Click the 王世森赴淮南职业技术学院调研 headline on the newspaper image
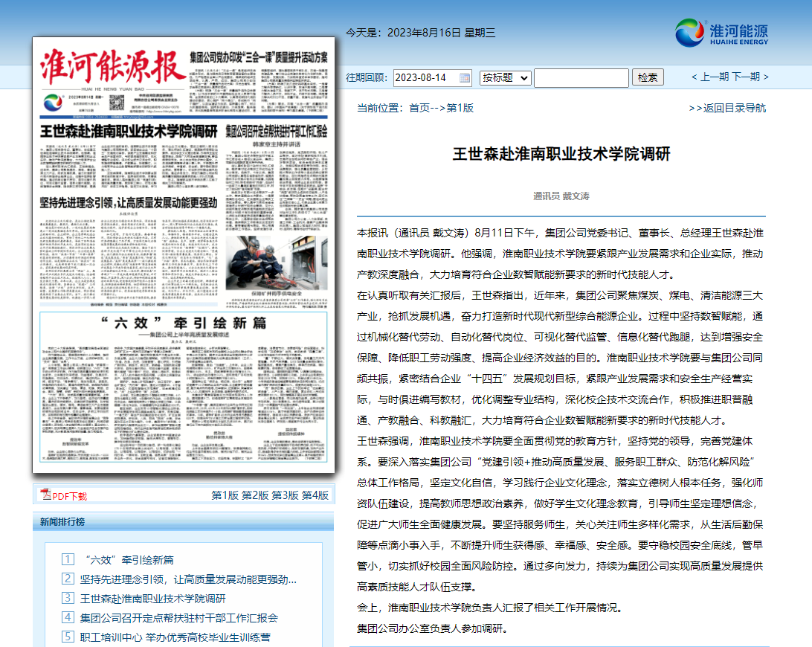 click(129, 131)
